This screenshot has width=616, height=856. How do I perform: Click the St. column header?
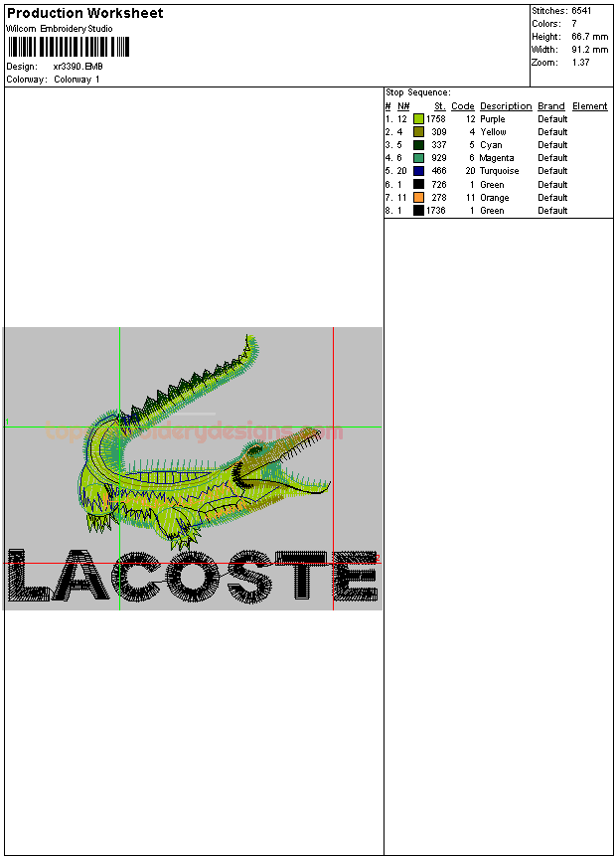tap(440, 106)
